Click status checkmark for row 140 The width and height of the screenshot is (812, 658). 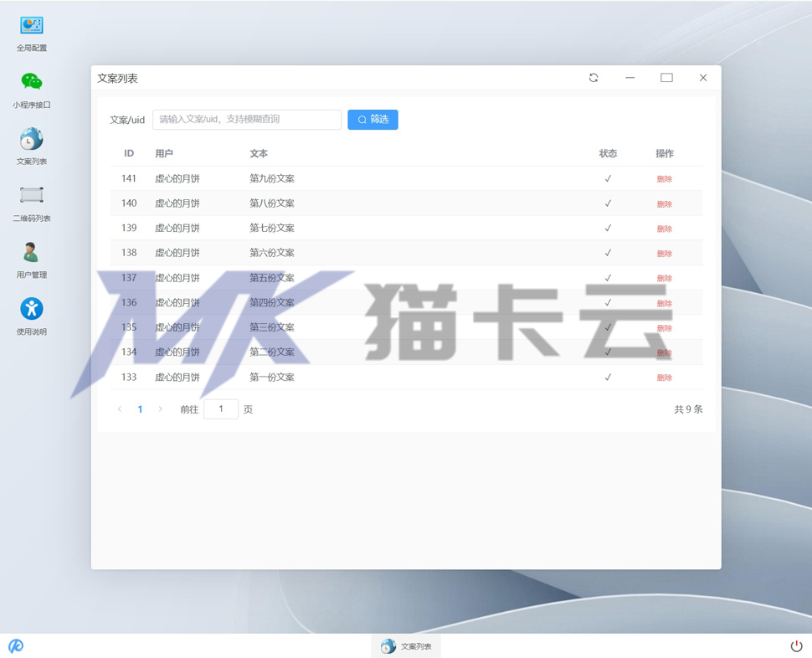pos(608,203)
